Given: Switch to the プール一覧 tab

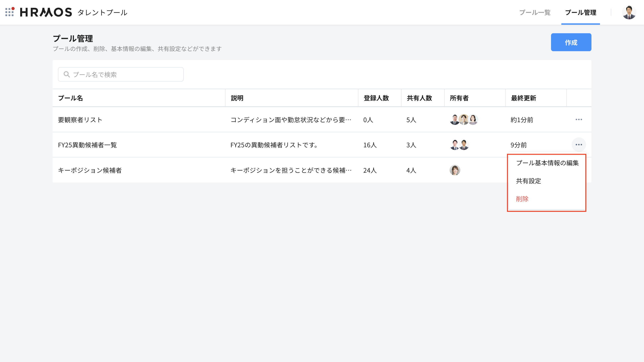Looking at the screenshot, I should tap(535, 13).
